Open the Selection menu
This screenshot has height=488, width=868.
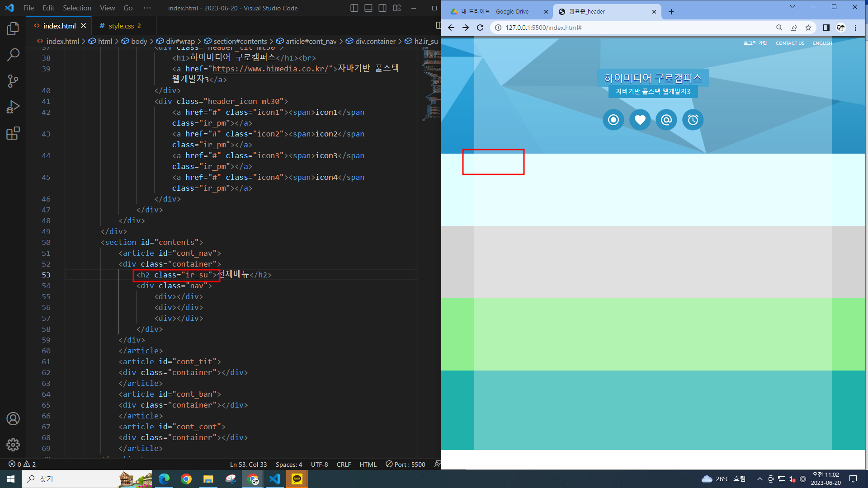tap(77, 8)
